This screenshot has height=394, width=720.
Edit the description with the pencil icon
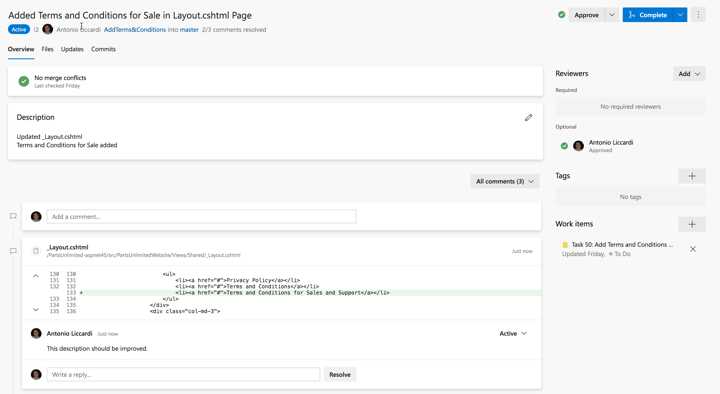tap(529, 118)
